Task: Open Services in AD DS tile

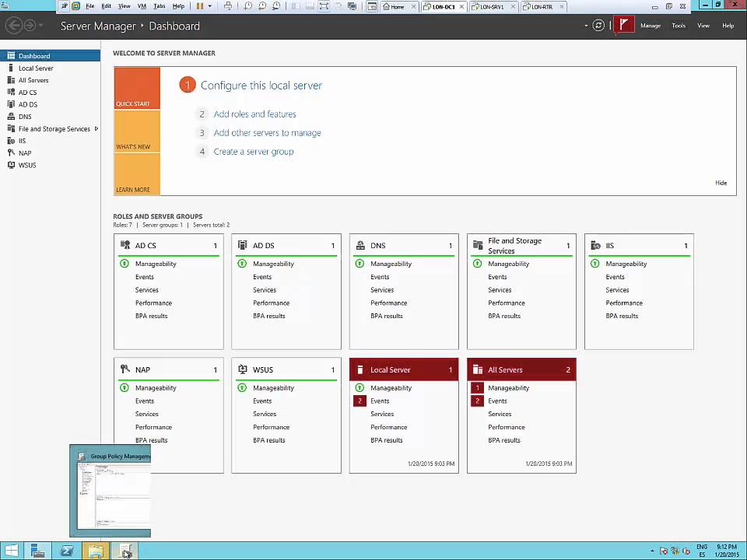Action: 265,290
